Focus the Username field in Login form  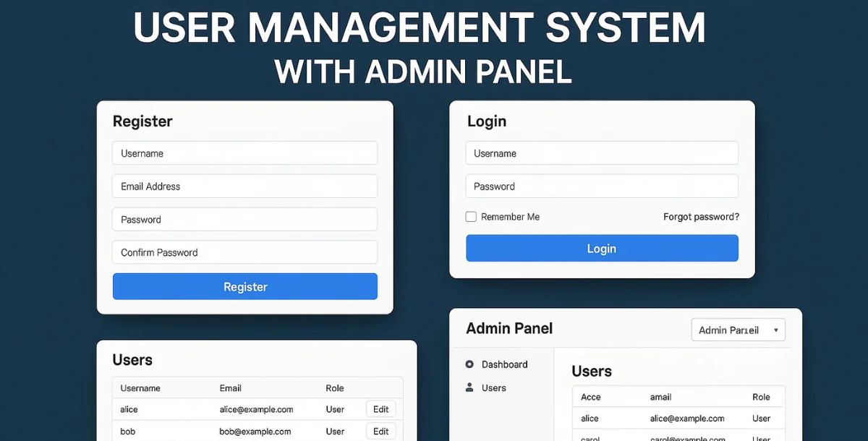click(x=602, y=153)
